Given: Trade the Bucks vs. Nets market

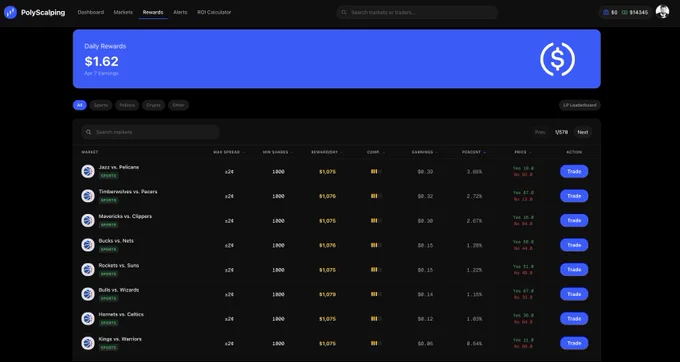Looking at the screenshot, I should tap(574, 245).
